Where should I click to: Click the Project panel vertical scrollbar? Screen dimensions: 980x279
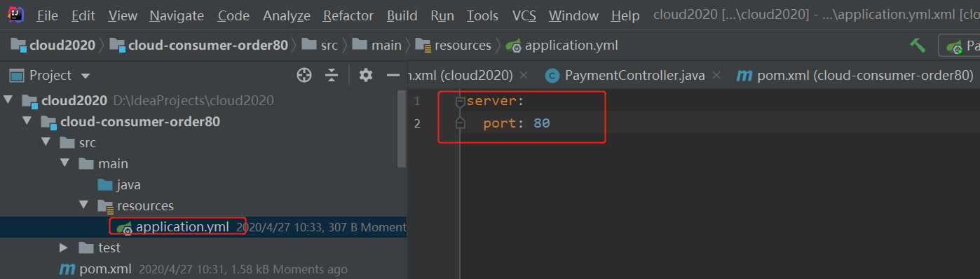click(402, 128)
